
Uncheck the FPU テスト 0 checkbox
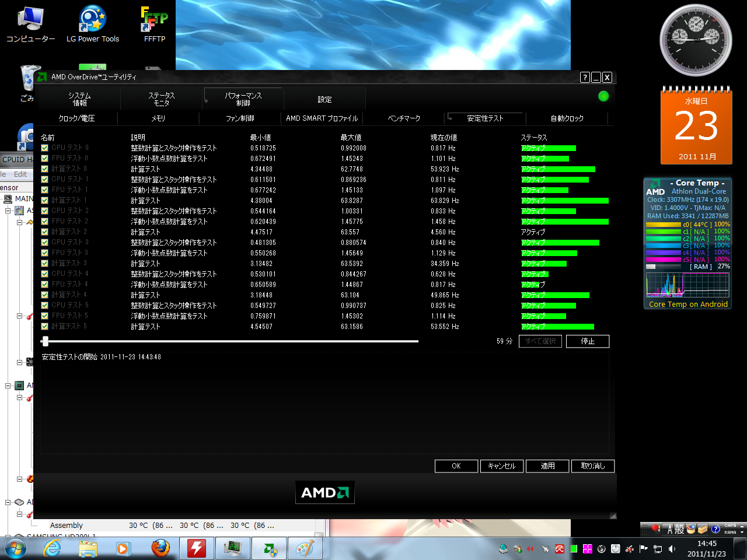[x=44, y=159]
